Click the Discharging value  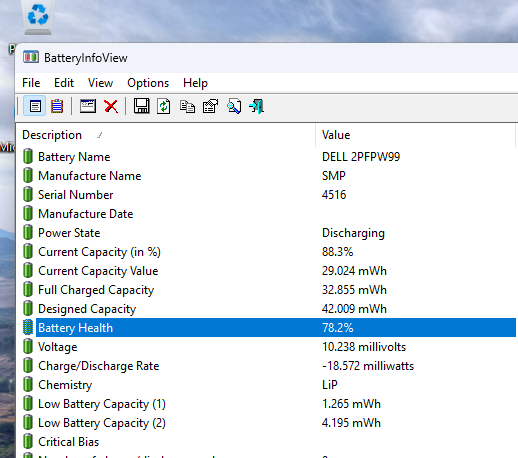[353, 233]
